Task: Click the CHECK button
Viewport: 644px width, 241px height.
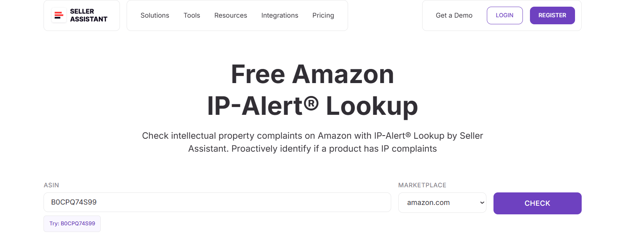Action: click(x=537, y=203)
